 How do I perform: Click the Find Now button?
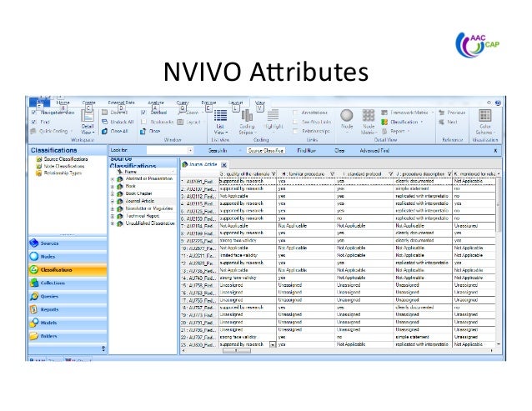[306, 151]
